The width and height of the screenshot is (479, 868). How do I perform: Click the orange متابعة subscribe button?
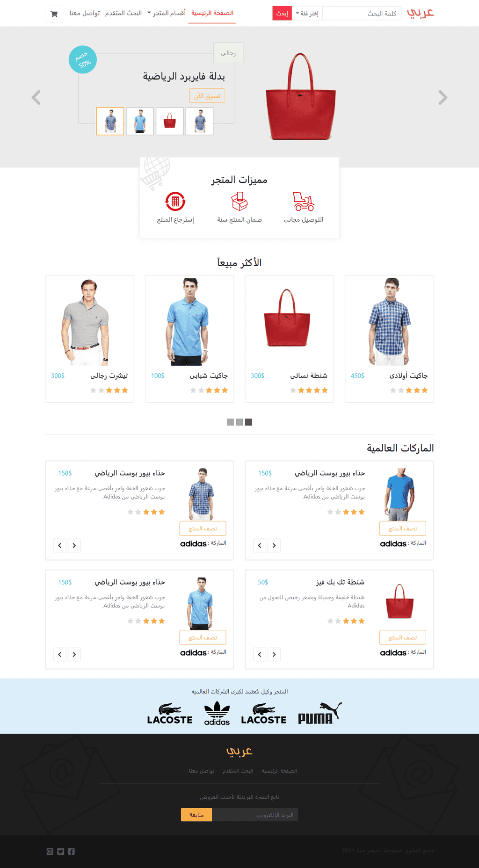point(196,815)
